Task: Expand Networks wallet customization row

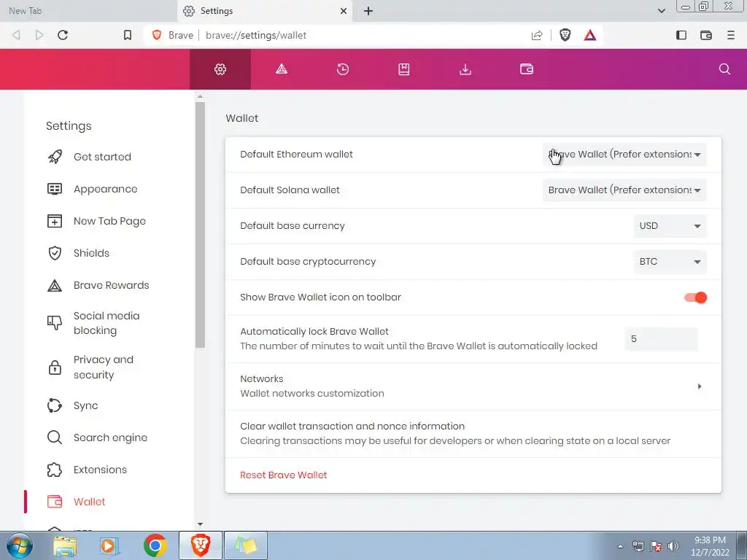Action: (473, 386)
